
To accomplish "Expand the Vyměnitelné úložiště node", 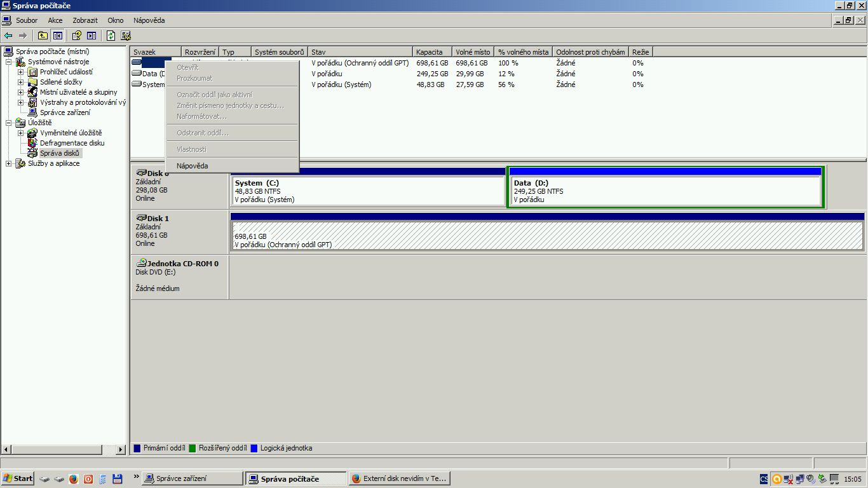I will [x=21, y=133].
